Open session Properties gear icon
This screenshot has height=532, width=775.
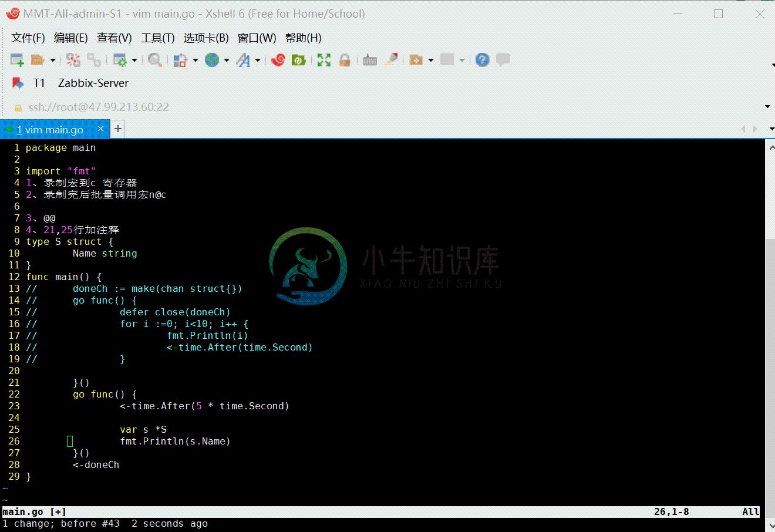[x=120, y=60]
